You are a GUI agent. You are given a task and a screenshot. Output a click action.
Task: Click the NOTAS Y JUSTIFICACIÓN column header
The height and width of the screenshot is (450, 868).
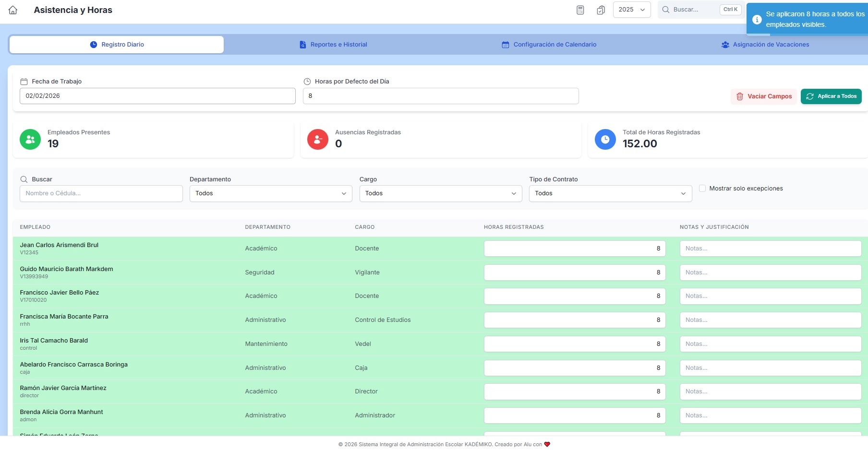[714, 227]
